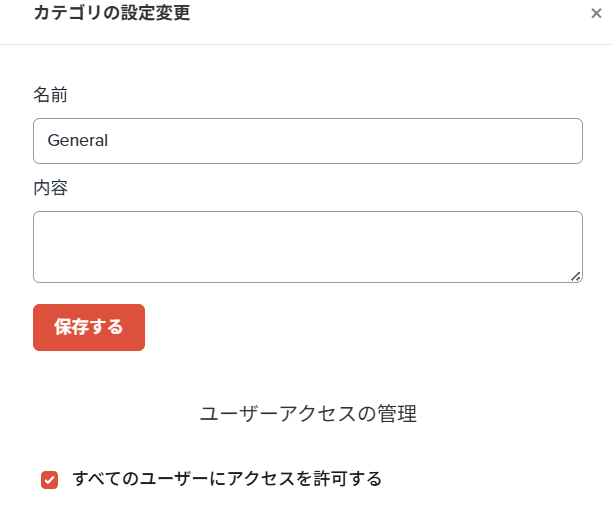Click the 'General' text in the name field

(x=78, y=141)
